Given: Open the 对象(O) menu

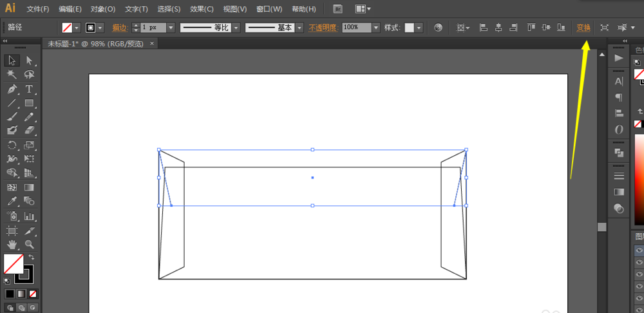Looking at the screenshot, I should click(103, 9).
